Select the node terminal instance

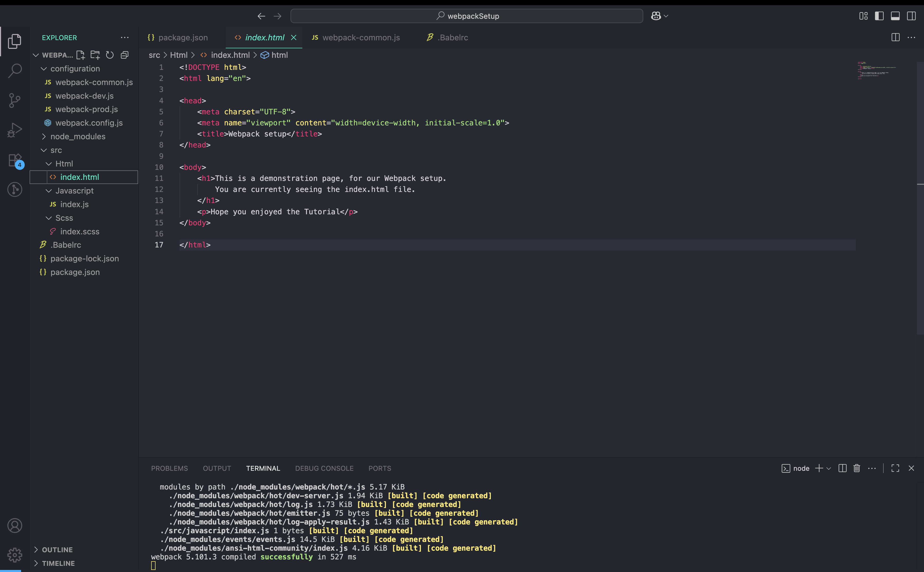coord(795,468)
